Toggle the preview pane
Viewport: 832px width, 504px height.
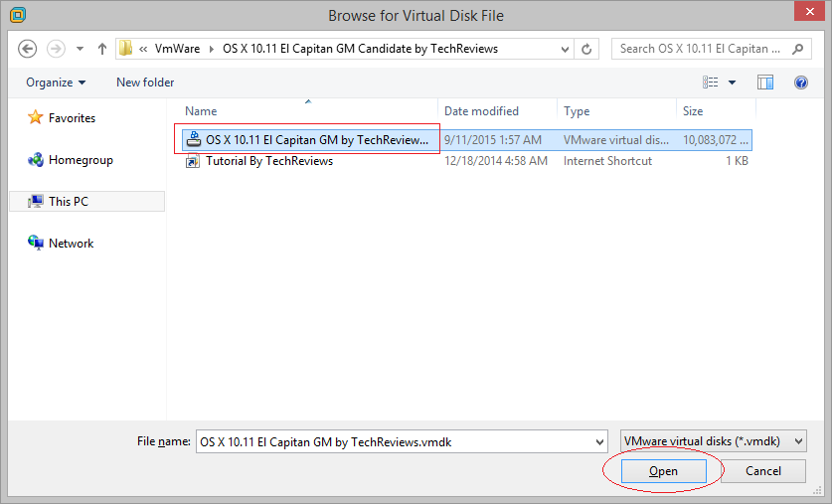[765, 83]
